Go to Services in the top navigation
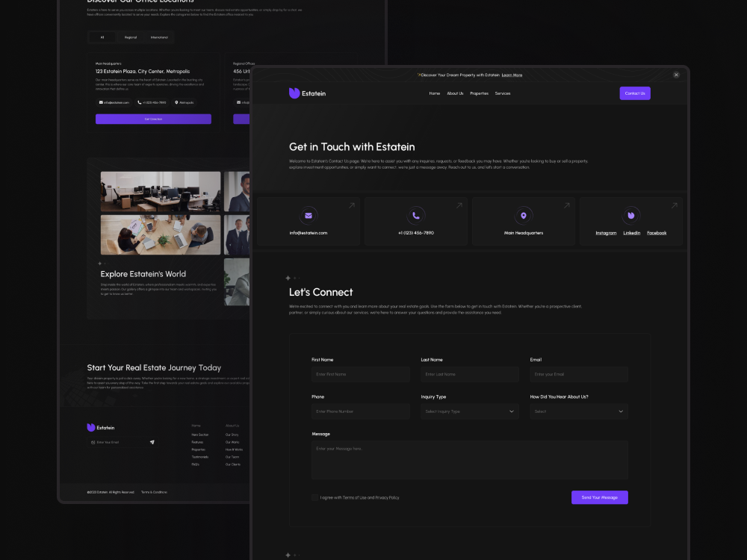 tap(503, 93)
